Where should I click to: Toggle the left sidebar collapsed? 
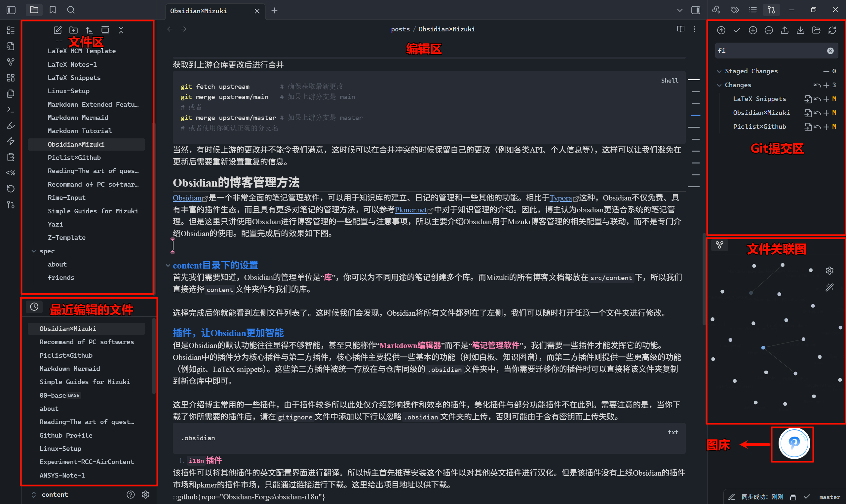coord(11,10)
